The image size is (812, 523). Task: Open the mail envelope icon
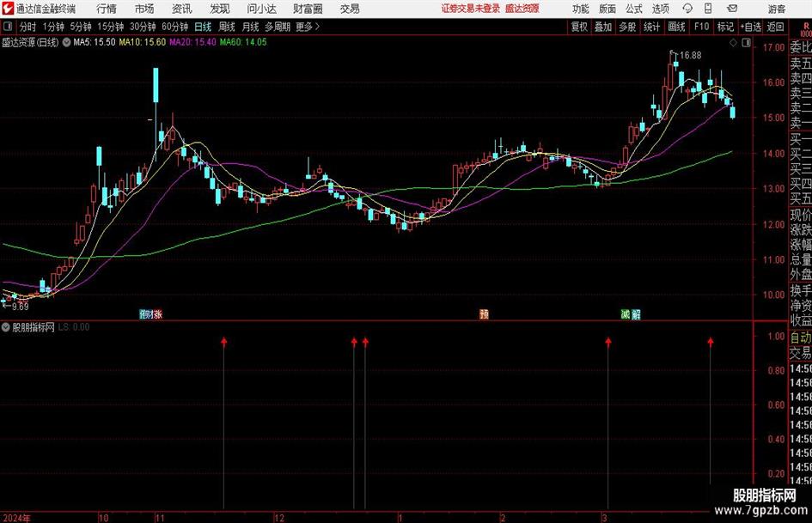point(732,9)
